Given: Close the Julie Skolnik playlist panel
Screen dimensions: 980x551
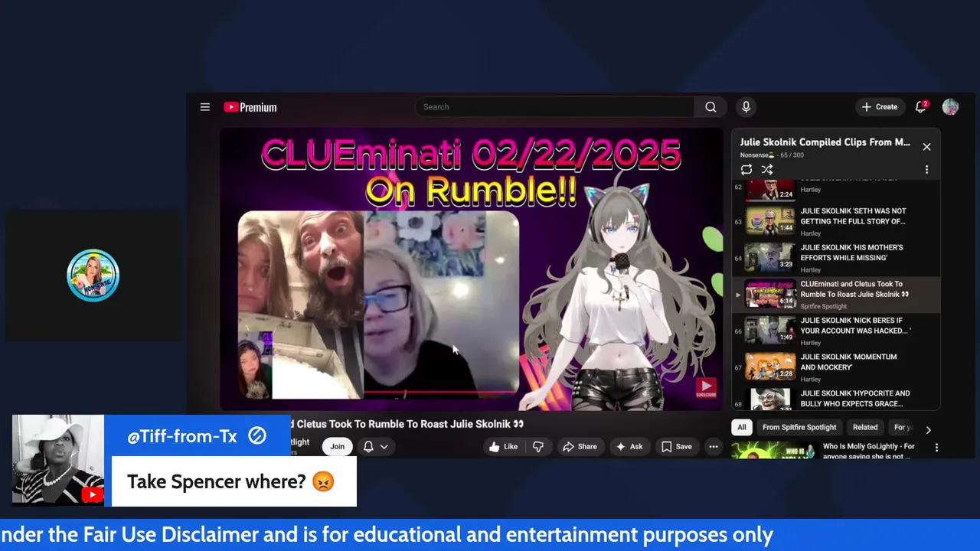Looking at the screenshot, I should click(926, 146).
